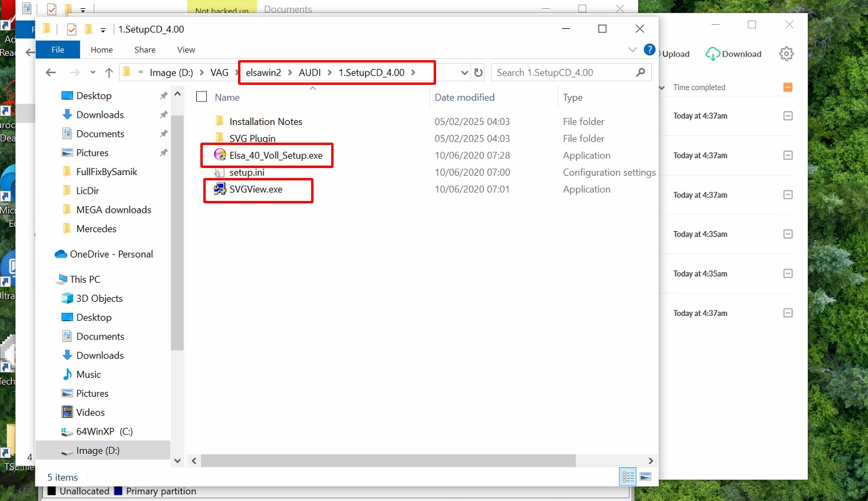The image size is (868, 501).
Task: Toggle the orange collapse box by Time completed
Action: click(788, 87)
